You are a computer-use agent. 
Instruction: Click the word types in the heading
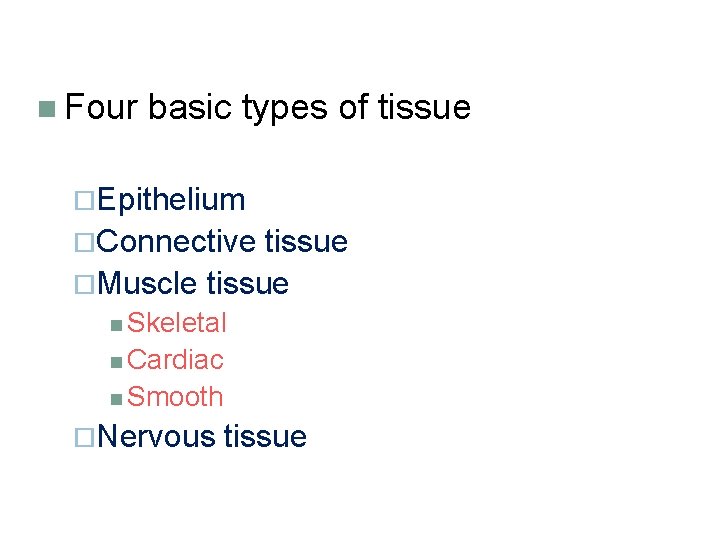286,107
